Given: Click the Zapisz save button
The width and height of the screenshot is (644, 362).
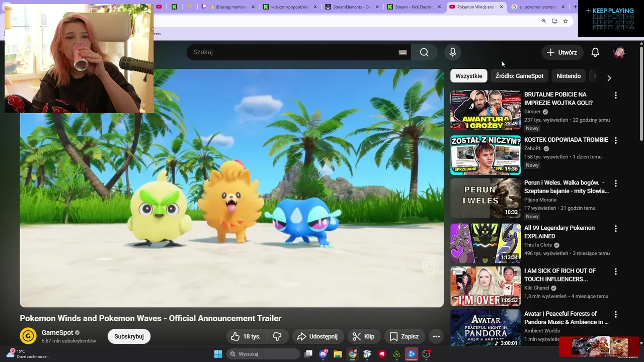Looking at the screenshot, I should [x=404, y=336].
